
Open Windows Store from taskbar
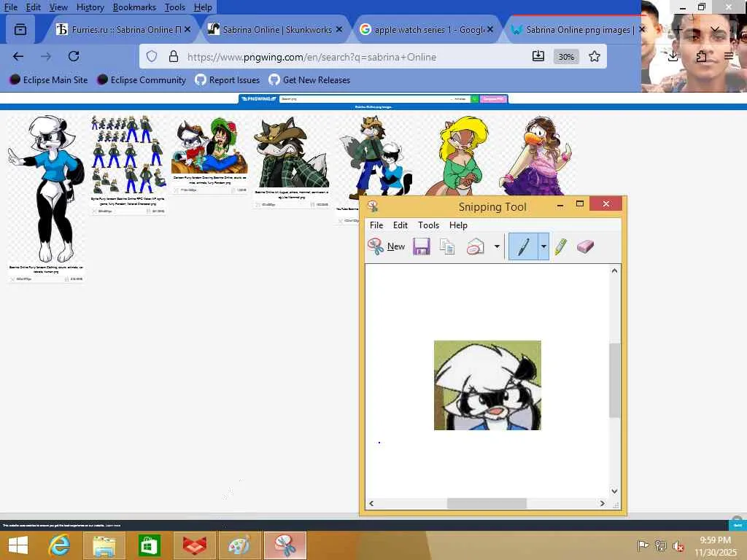[x=149, y=545]
